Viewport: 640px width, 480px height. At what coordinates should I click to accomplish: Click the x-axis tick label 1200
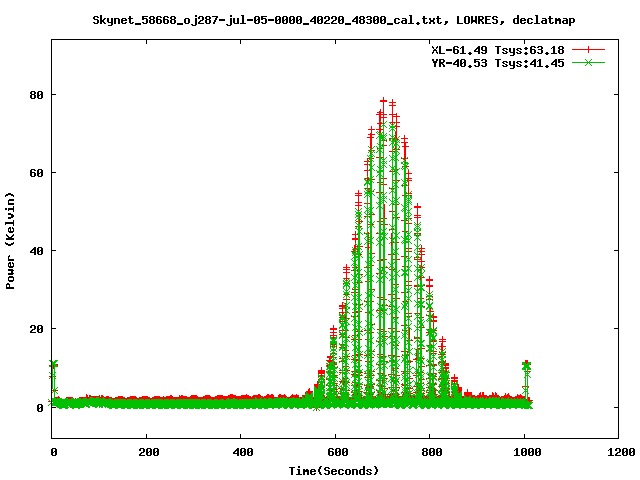point(620,452)
